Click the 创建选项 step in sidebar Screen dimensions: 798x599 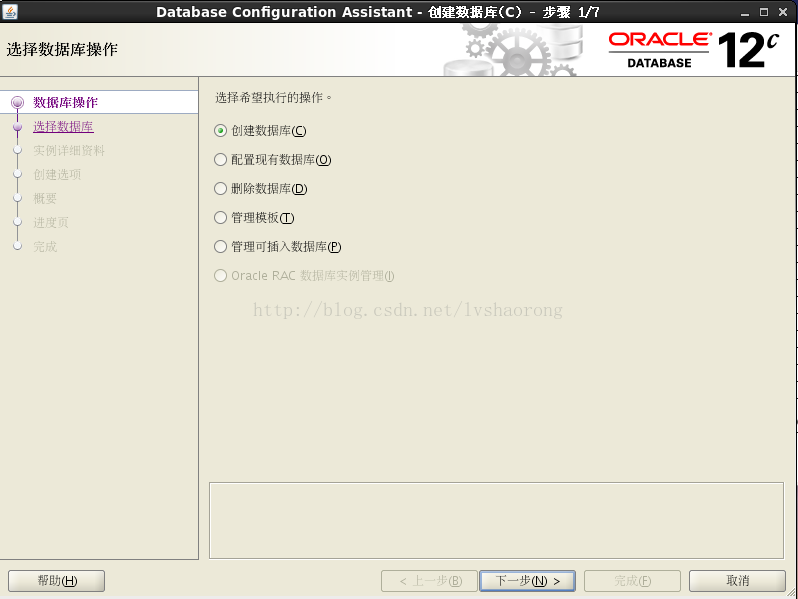pyautogui.click(x=57, y=175)
